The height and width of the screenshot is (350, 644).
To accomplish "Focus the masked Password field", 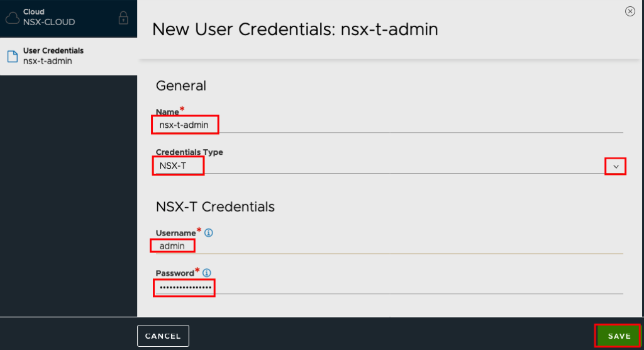I will pos(389,286).
